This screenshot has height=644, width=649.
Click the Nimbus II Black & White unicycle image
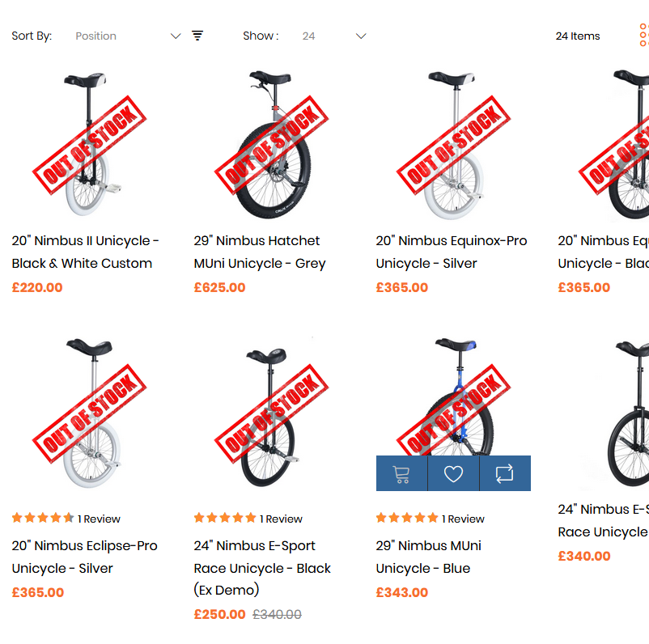(89, 144)
